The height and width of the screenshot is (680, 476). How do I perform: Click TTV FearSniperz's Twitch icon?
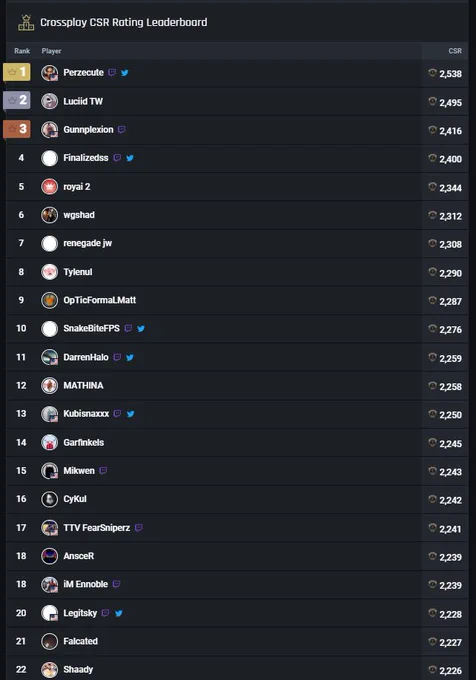tap(138, 528)
